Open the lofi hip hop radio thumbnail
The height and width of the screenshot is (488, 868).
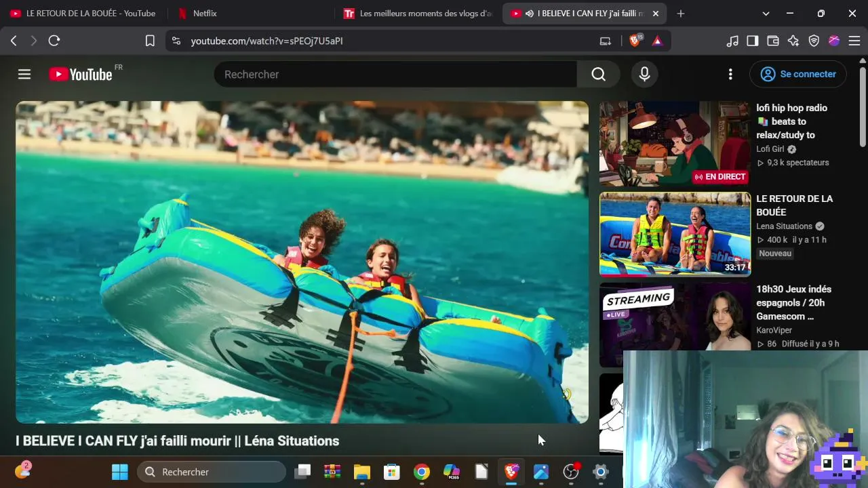[675, 144]
